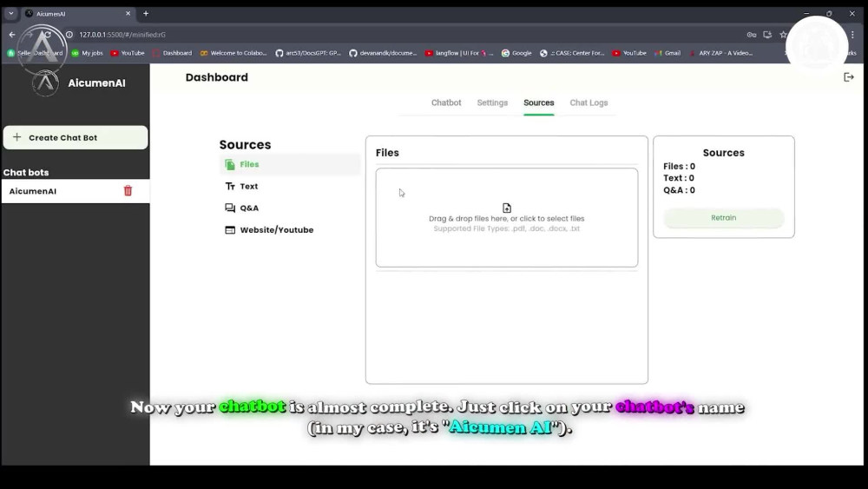Open a new browser tab
The image size is (868, 489).
coord(146,13)
